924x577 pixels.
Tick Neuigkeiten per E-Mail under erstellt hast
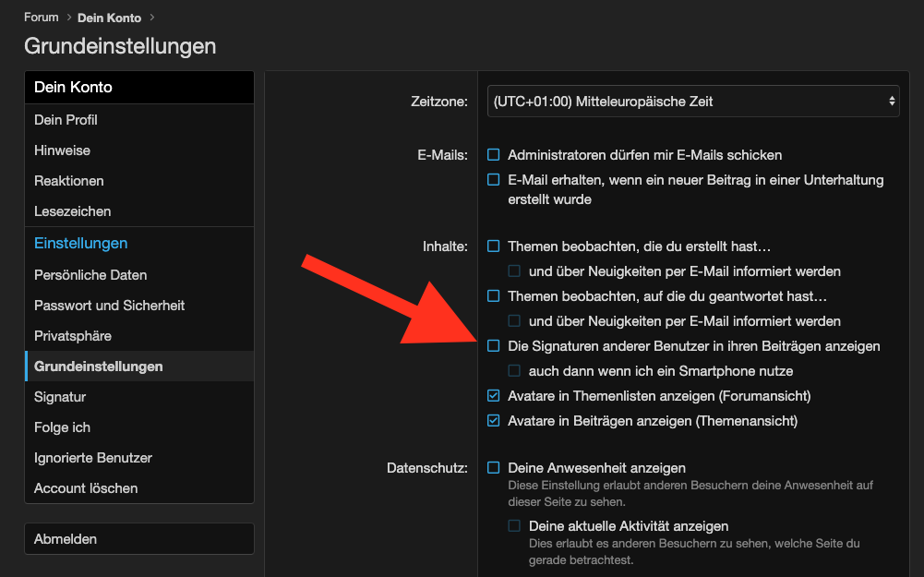[514, 271]
